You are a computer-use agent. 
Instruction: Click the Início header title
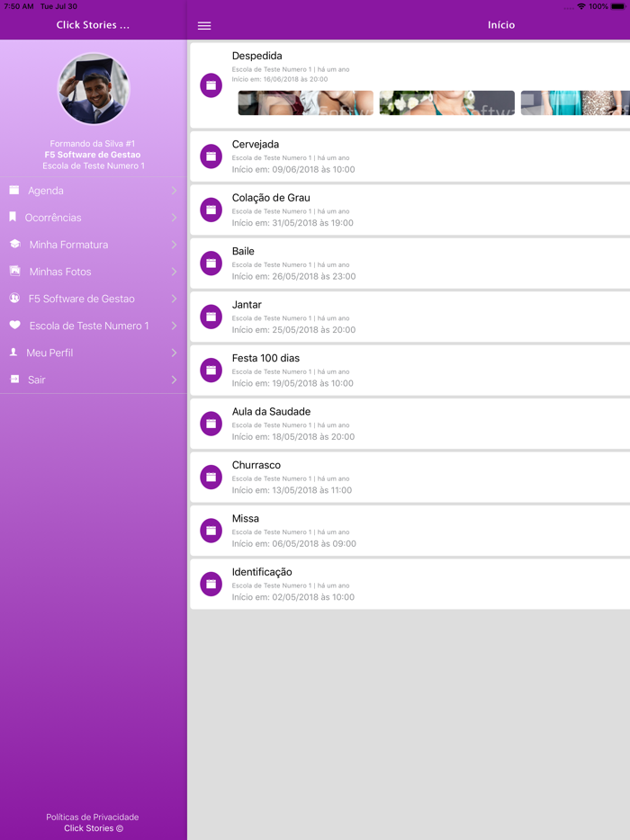tap(501, 24)
